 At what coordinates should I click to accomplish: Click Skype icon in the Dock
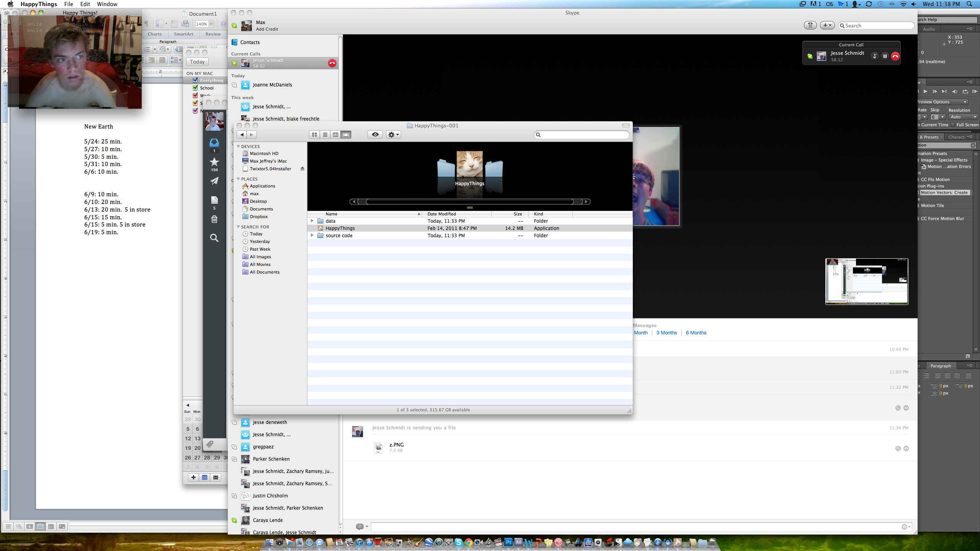click(x=458, y=542)
